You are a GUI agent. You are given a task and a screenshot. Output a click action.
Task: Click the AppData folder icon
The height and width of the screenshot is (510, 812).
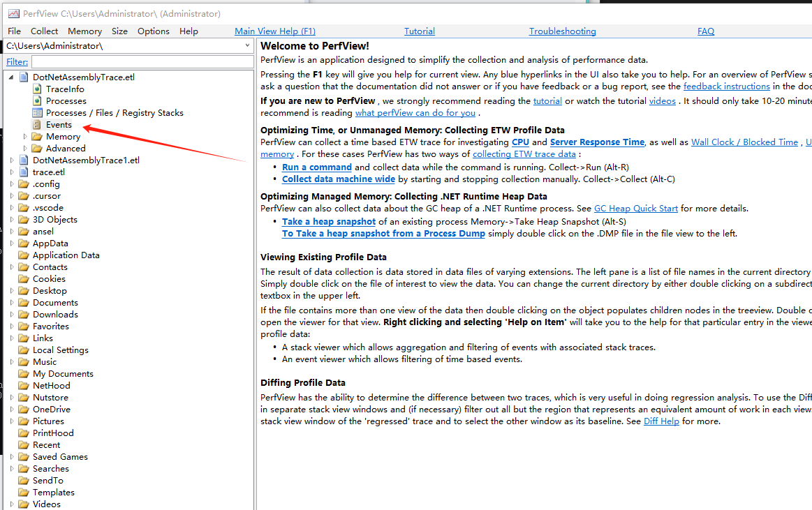pyautogui.click(x=24, y=243)
